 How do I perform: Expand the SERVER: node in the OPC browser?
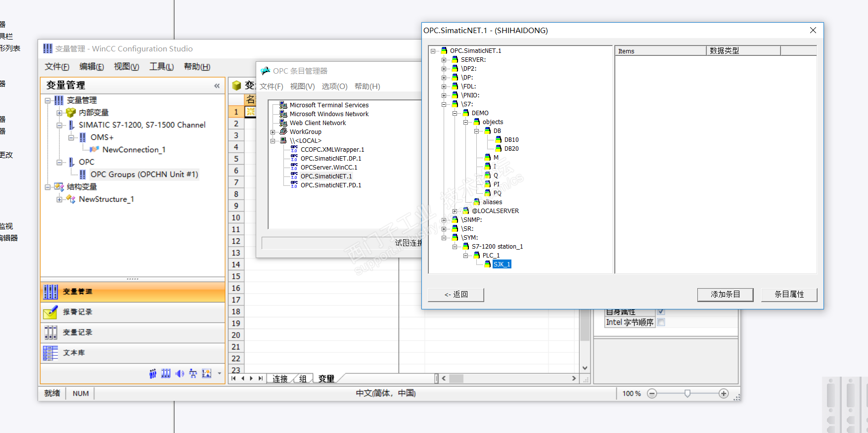tap(444, 60)
